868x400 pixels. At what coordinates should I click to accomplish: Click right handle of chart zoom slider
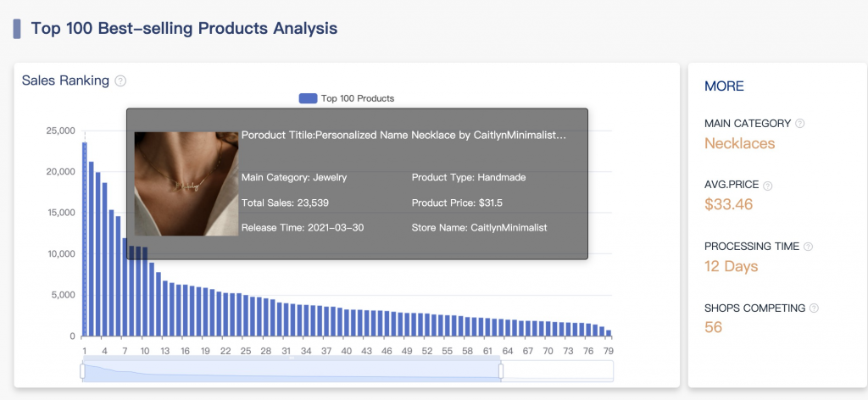[501, 370]
